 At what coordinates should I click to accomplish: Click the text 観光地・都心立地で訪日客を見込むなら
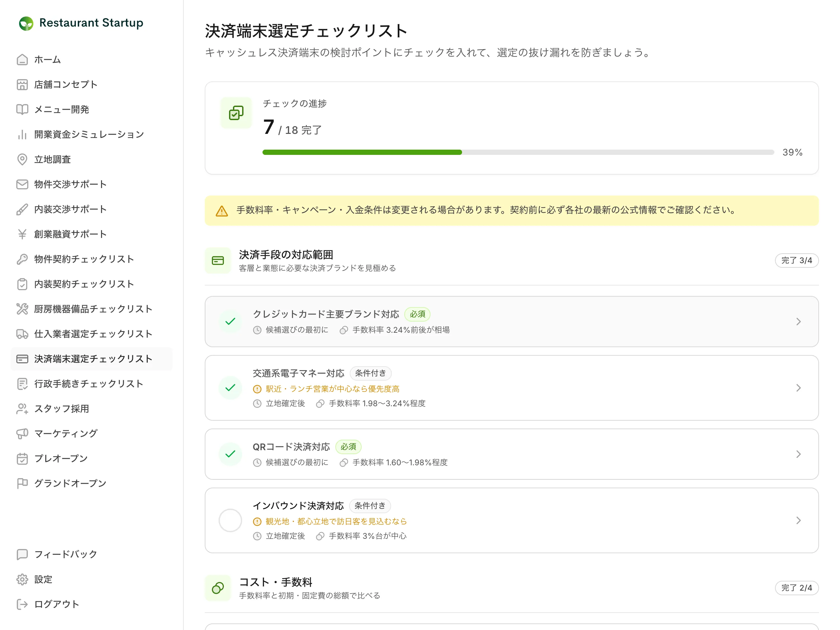click(x=336, y=521)
